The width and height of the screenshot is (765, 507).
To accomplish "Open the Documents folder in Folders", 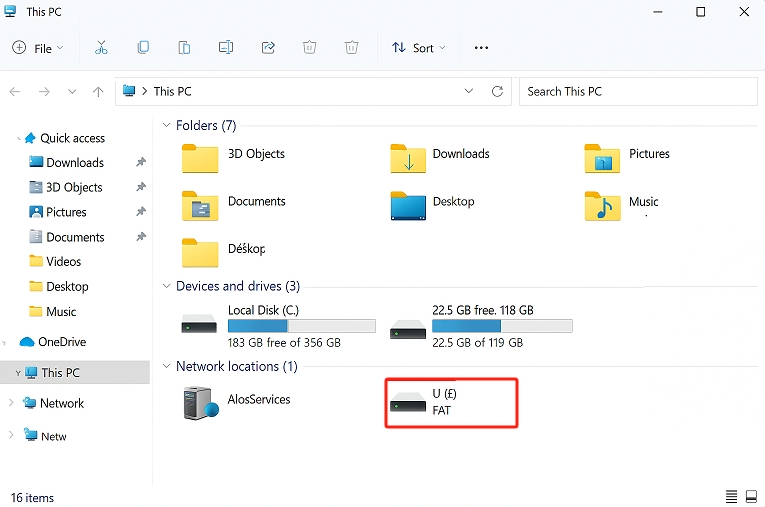I will tap(233, 205).
